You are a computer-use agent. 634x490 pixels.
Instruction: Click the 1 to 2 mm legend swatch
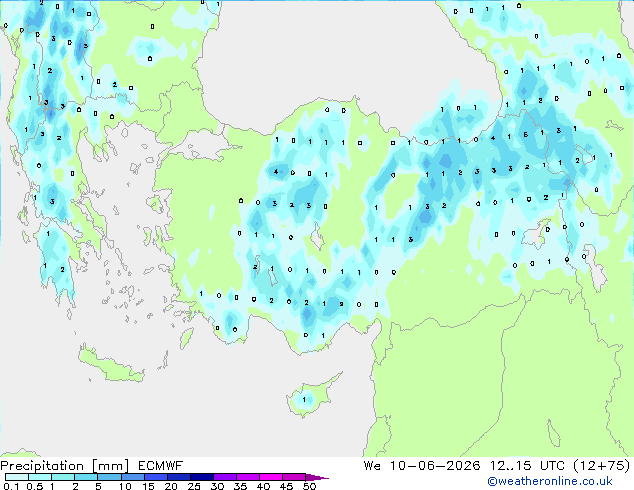[63, 477]
